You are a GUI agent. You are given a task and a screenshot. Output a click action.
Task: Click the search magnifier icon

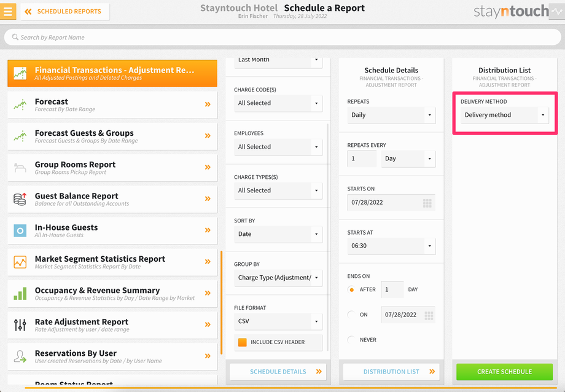[15, 37]
